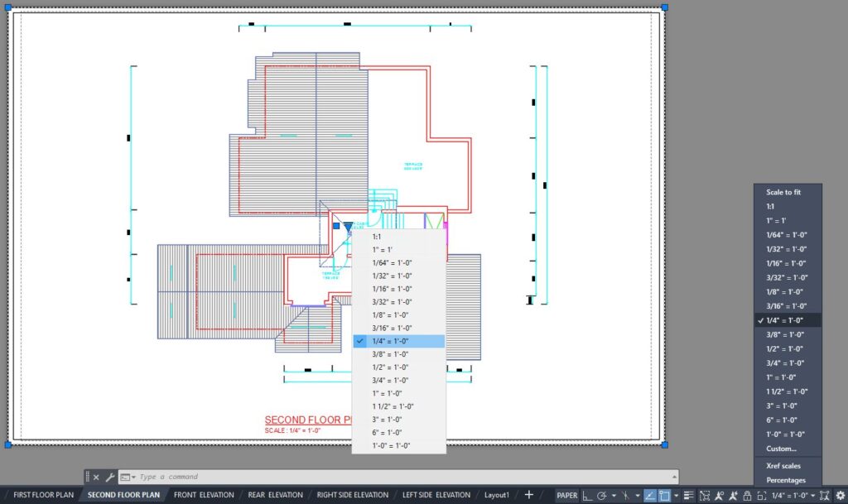Close the command line with X icon
Image resolution: width=848 pixels, height=504 pixels.
point(96,478)
